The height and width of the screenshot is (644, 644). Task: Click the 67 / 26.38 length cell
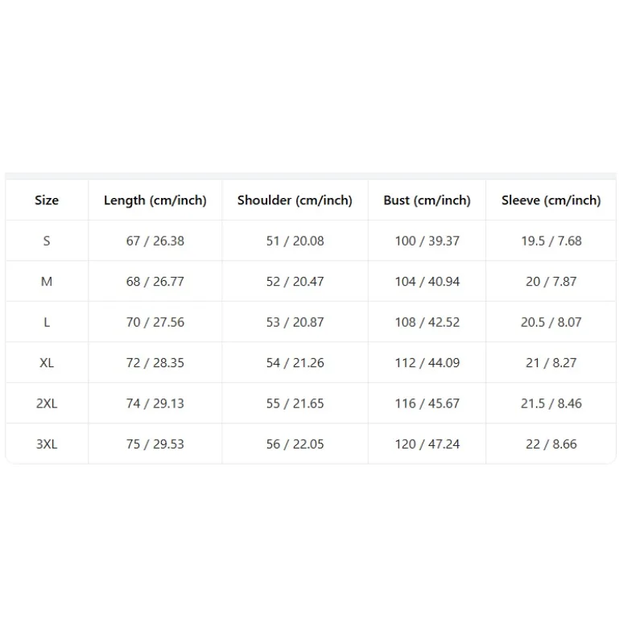coord(155,241)
